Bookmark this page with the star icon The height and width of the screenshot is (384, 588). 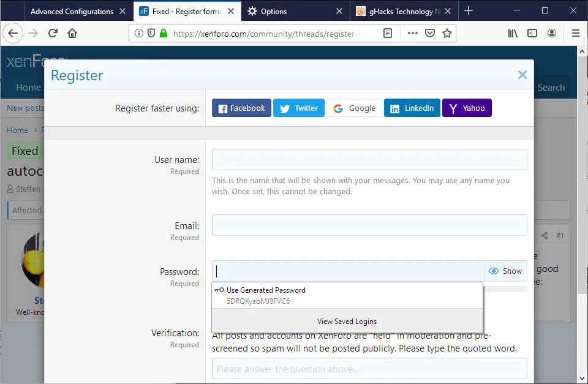447,33
